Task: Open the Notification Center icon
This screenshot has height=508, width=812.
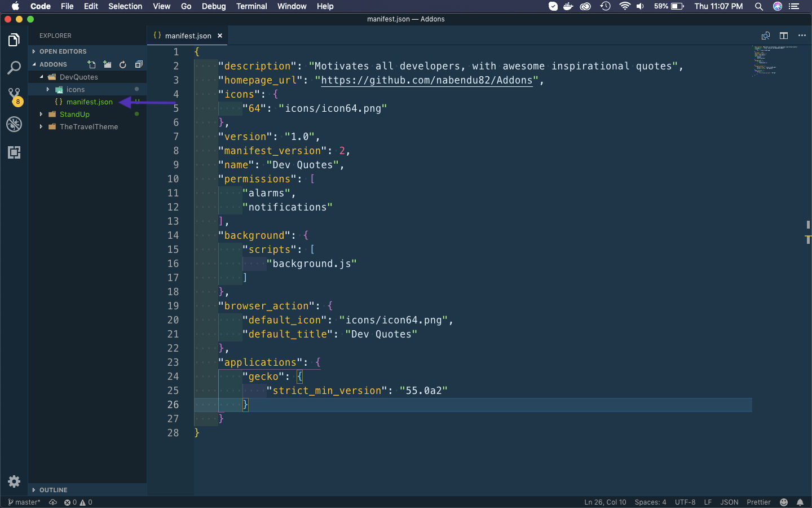Action: [794, 6]
